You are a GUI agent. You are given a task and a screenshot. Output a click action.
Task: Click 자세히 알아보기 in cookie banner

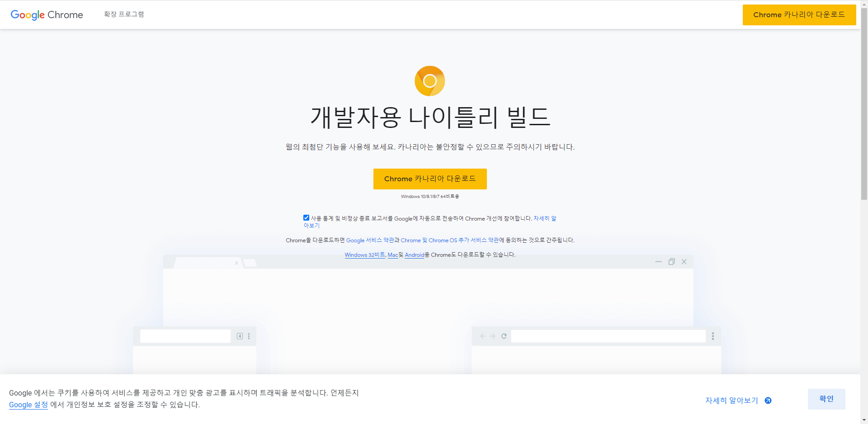(731, 400)
